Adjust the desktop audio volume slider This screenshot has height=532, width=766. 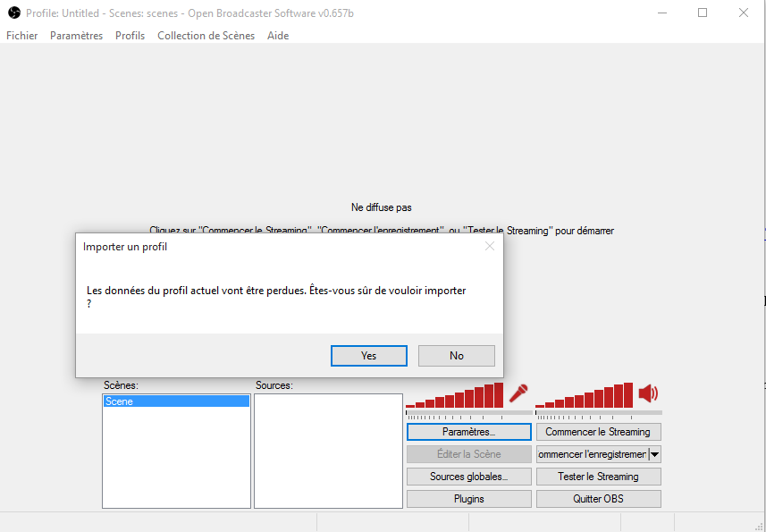(x=598, y=413)
